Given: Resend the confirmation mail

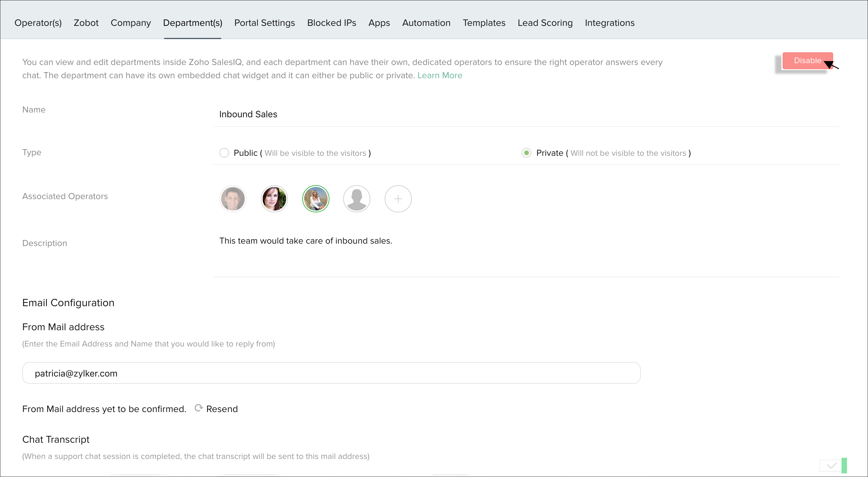Looking at the screenshot, I should pyautogui.click(x=222, y=409).
